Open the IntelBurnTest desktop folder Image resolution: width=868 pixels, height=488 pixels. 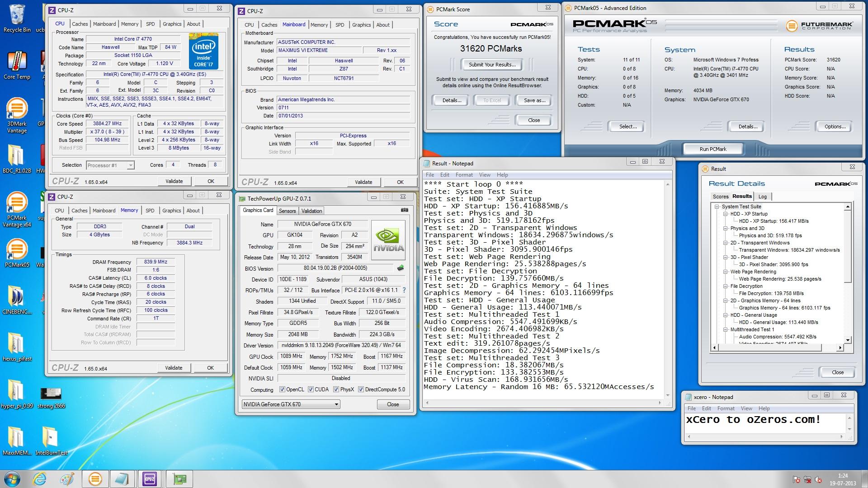(51, 441)
